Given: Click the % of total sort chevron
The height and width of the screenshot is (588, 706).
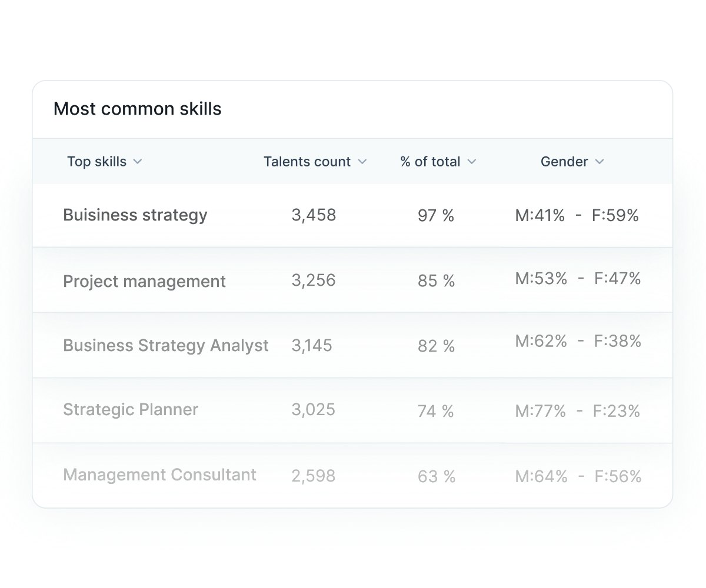Looking at the screenshot, I should point(472,162).
